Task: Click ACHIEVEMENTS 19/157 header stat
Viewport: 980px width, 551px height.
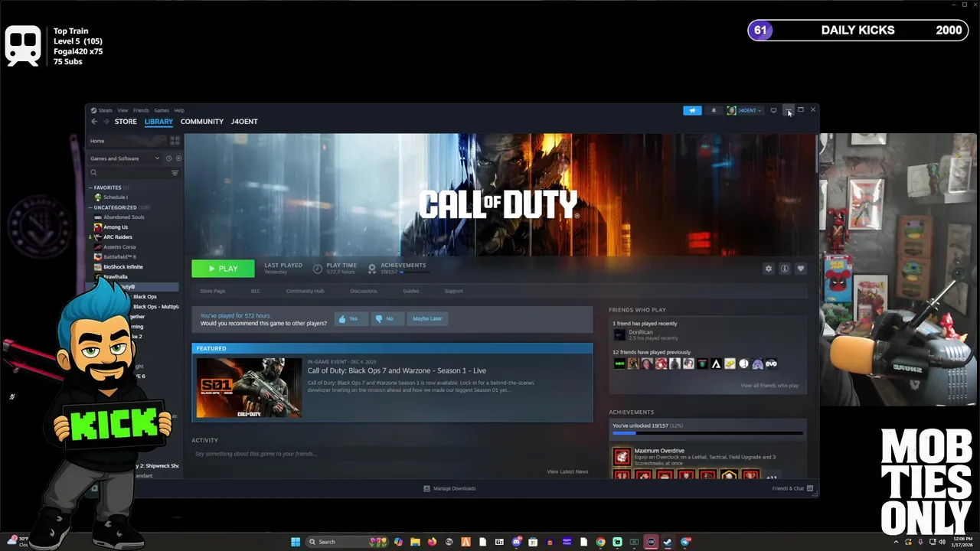Action: tap(397, 269)
